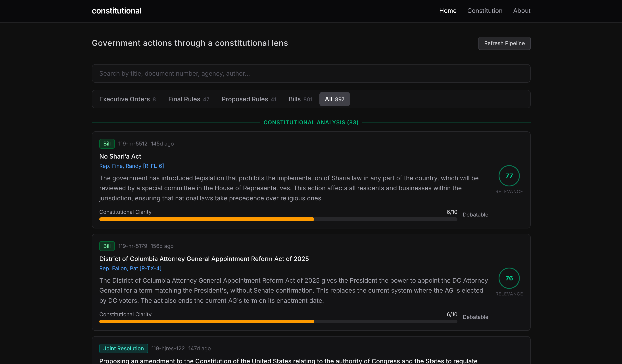Click No Shari'a Act clarity bar
Viewport: 622px width, 364px height.
click(278, 219)
